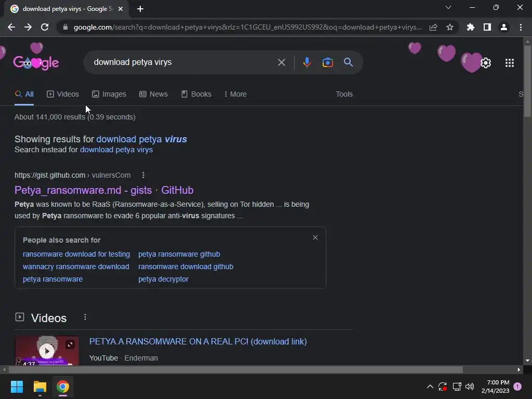Open the Extensions puzzle icon

tap(471, 27)
